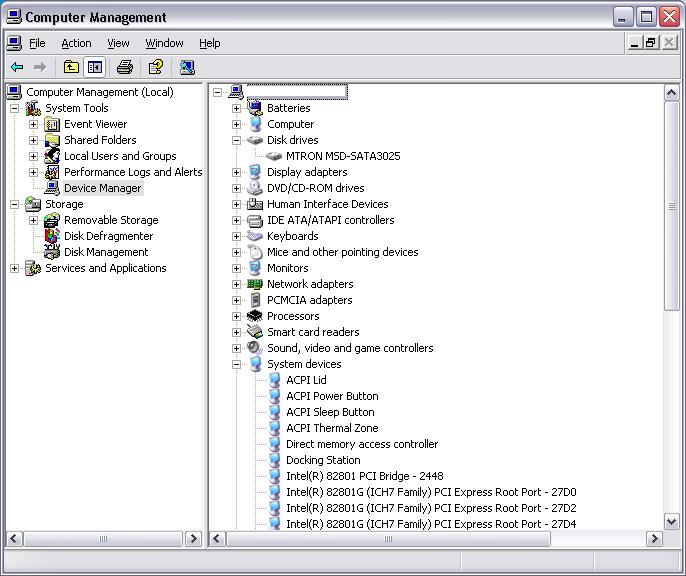This screenshot has height=576, width=686.
Task: Click the Removable Storage icon
Action: tap(52, 220)
